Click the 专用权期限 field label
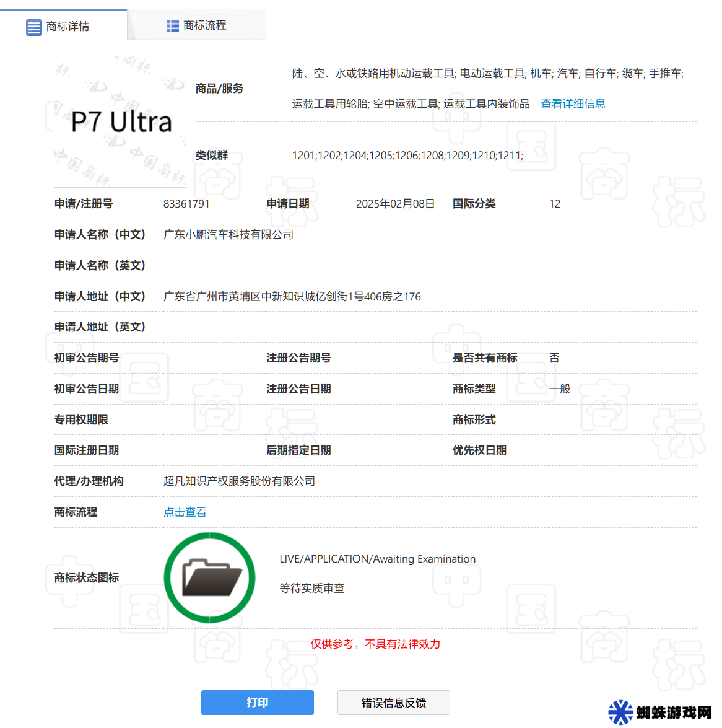 point(81,420)
